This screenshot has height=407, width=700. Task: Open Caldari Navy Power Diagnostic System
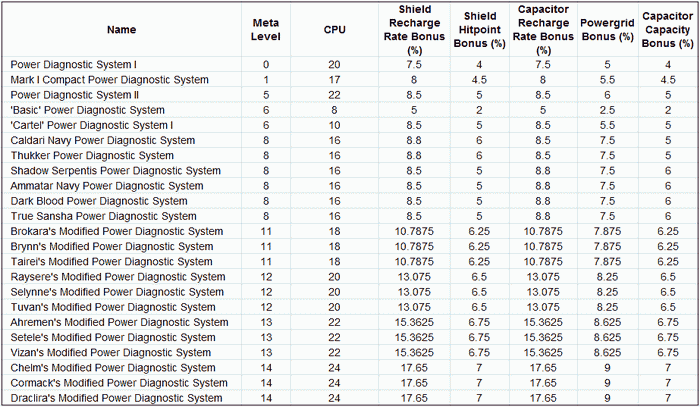point(103,141)
